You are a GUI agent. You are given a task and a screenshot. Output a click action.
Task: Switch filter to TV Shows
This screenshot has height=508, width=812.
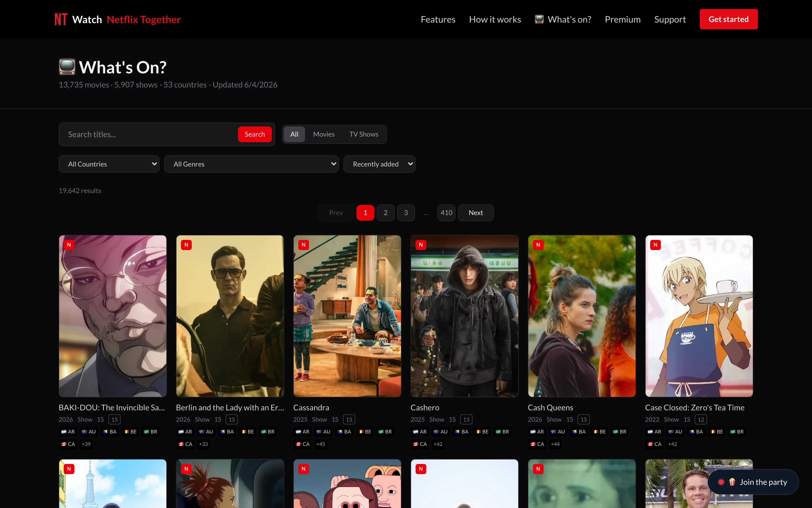click(x=363, y=134)
